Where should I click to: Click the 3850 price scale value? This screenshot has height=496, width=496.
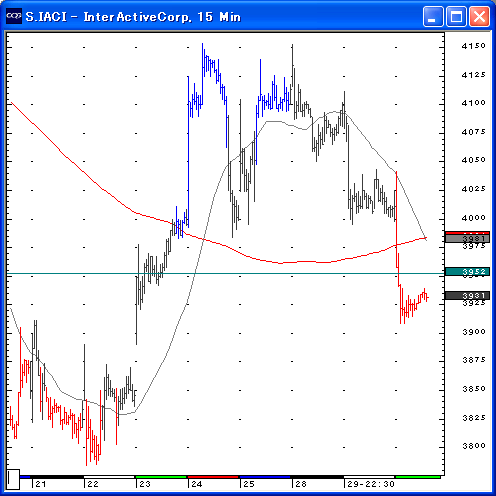pos(473,389)
